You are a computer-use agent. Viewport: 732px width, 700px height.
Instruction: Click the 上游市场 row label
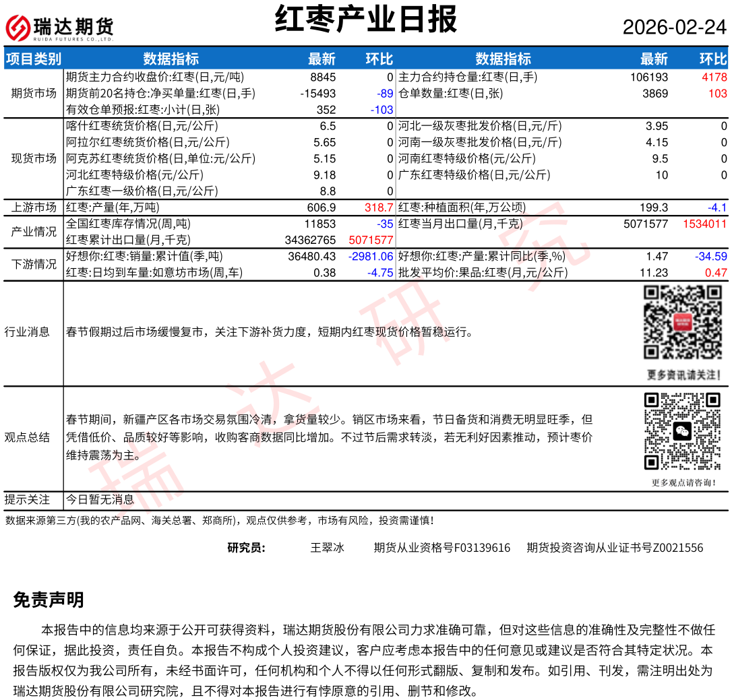(34, 208)
